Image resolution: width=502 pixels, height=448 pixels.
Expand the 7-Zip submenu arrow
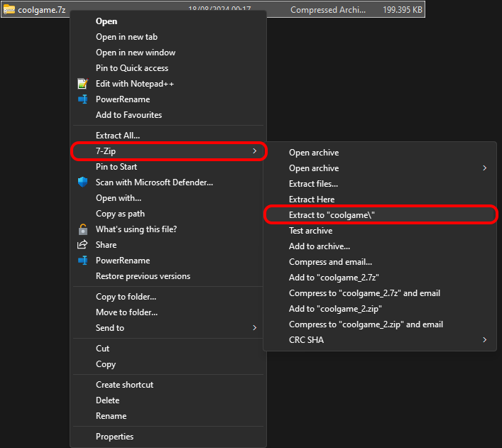tap(254, 151)
